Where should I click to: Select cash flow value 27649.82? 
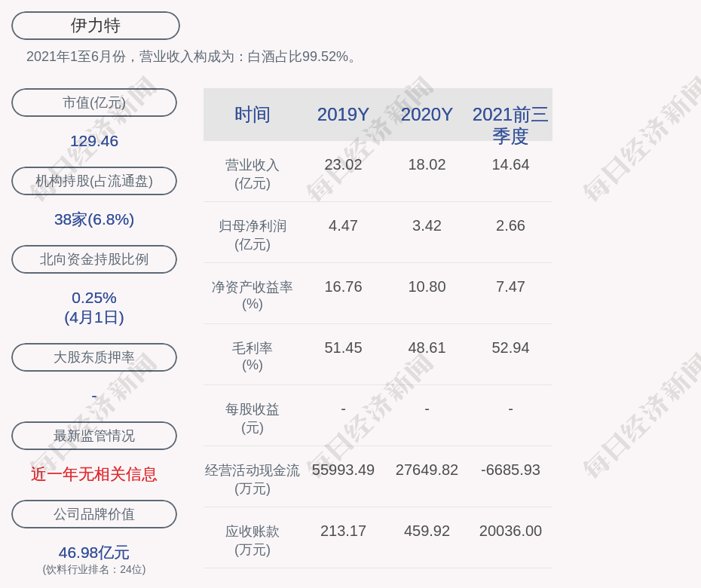pyautogui.click(x=427, y=470)
